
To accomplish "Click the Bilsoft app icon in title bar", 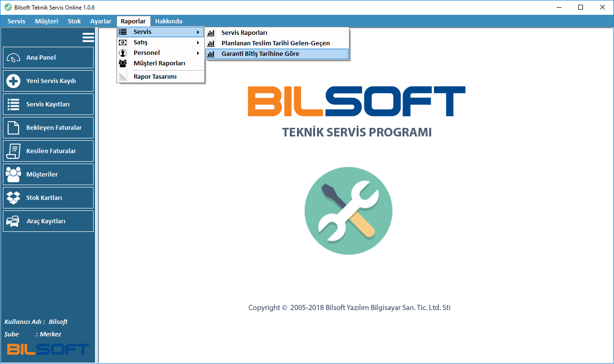I will coord(8,7).
